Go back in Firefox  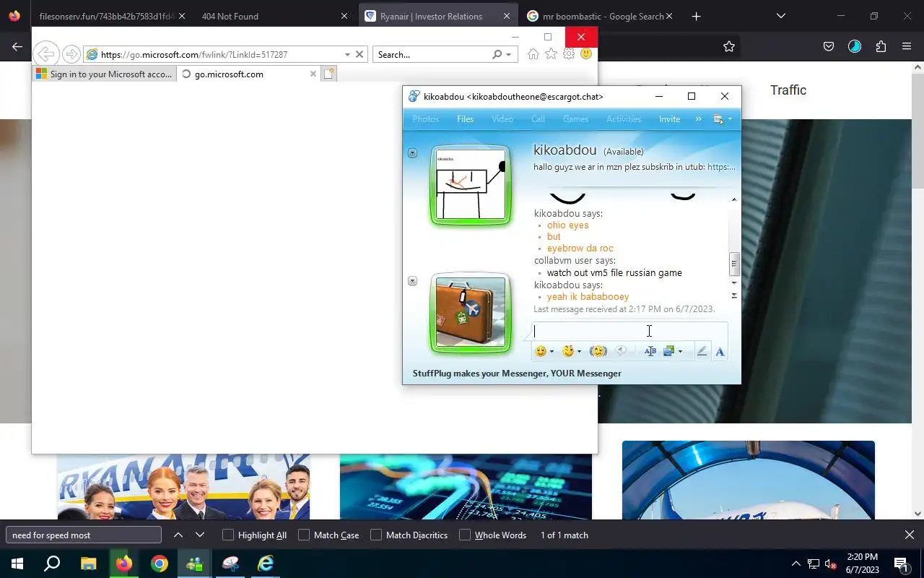click(17, 46)
